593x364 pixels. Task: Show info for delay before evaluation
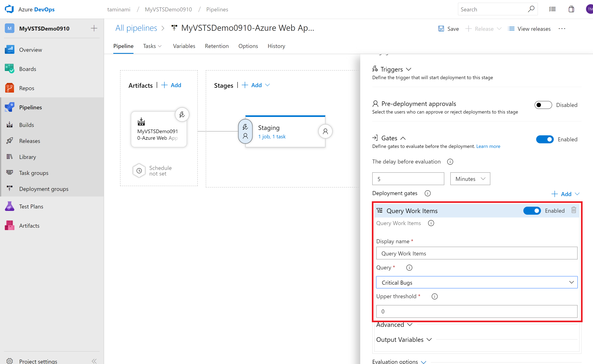point(450,162)
